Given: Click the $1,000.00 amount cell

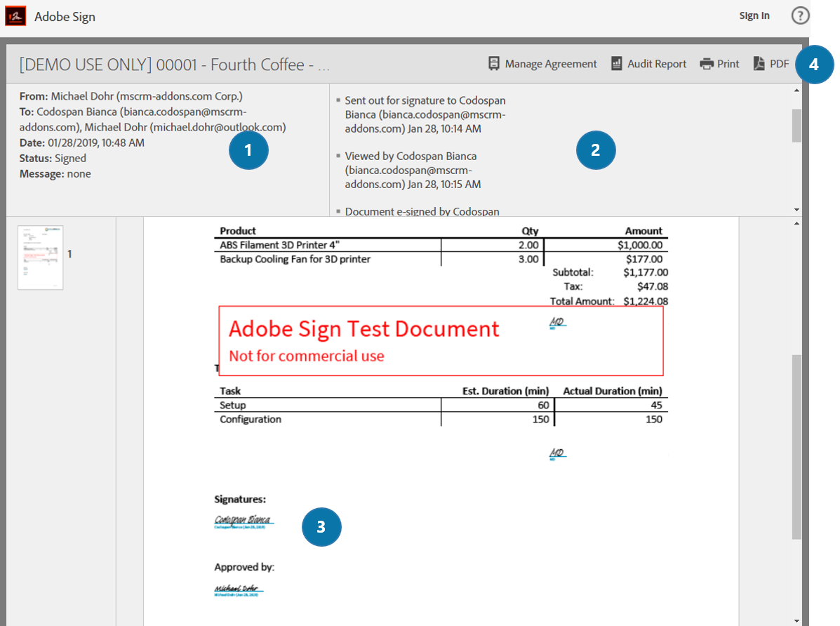Looking at the screenshot, I should (639, 245).
